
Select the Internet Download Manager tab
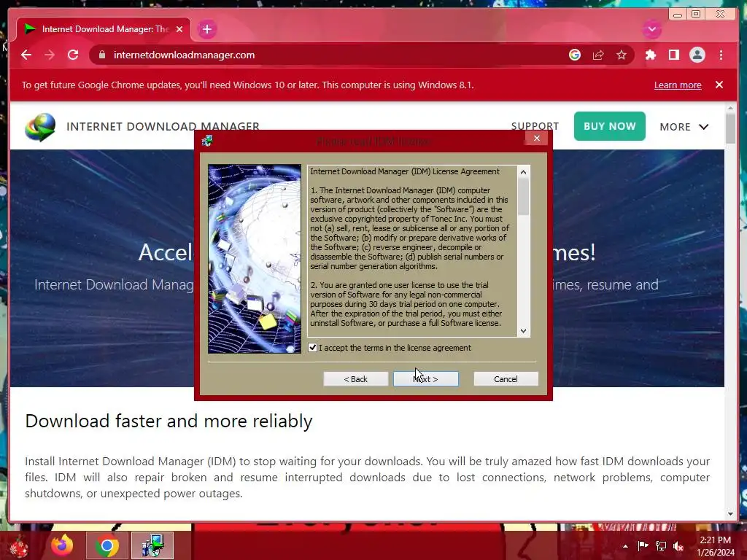103,29
